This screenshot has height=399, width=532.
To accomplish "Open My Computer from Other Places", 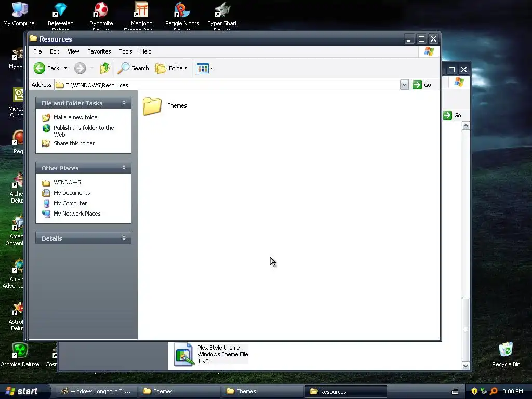I will click(70, 203).
